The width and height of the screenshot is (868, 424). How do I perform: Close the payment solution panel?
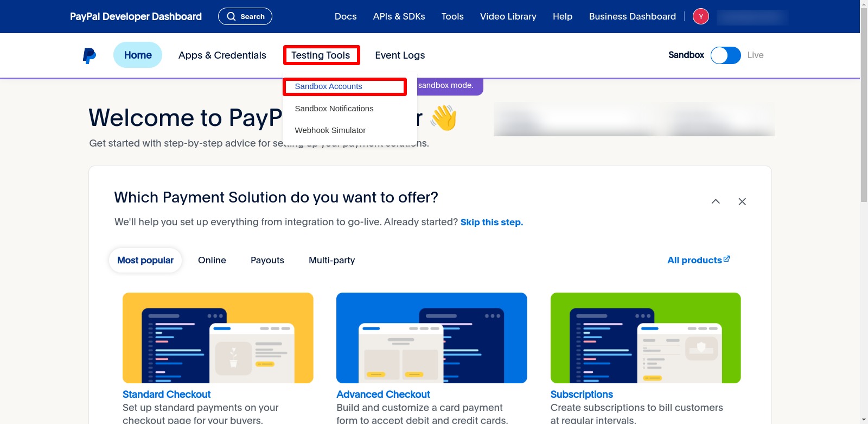[742, 201]
